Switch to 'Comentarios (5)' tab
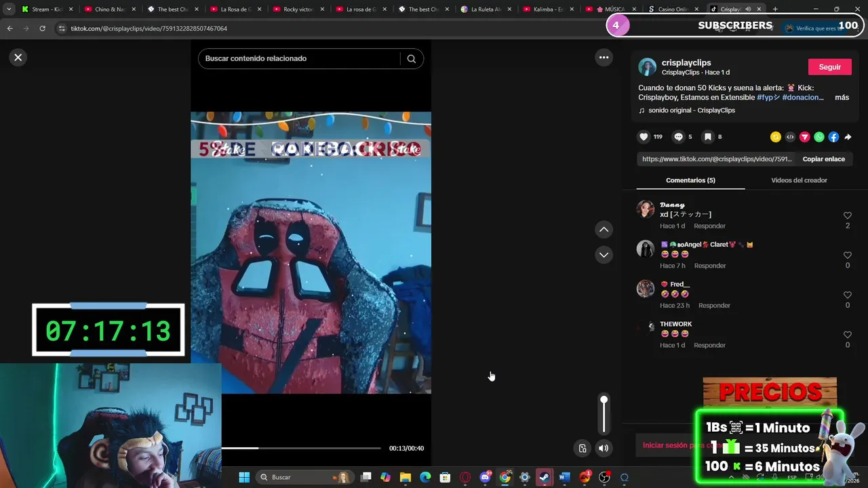The image size is (868, 488). pyautogui.click(x=690, y=180)
